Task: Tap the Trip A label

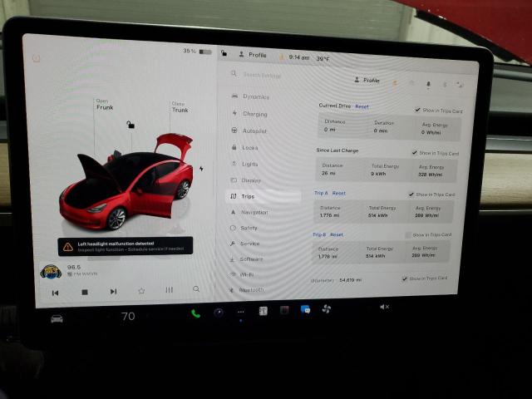Action: (321, 193)
